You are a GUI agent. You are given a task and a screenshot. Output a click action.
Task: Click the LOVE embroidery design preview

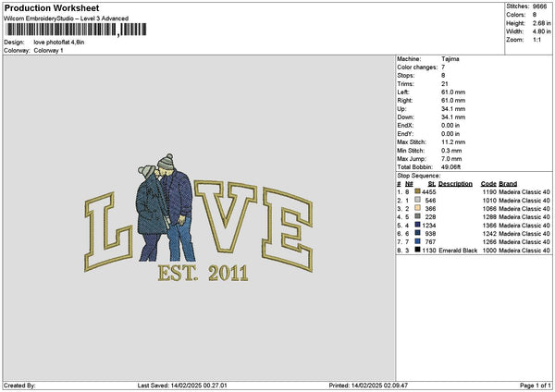point(199,218)
